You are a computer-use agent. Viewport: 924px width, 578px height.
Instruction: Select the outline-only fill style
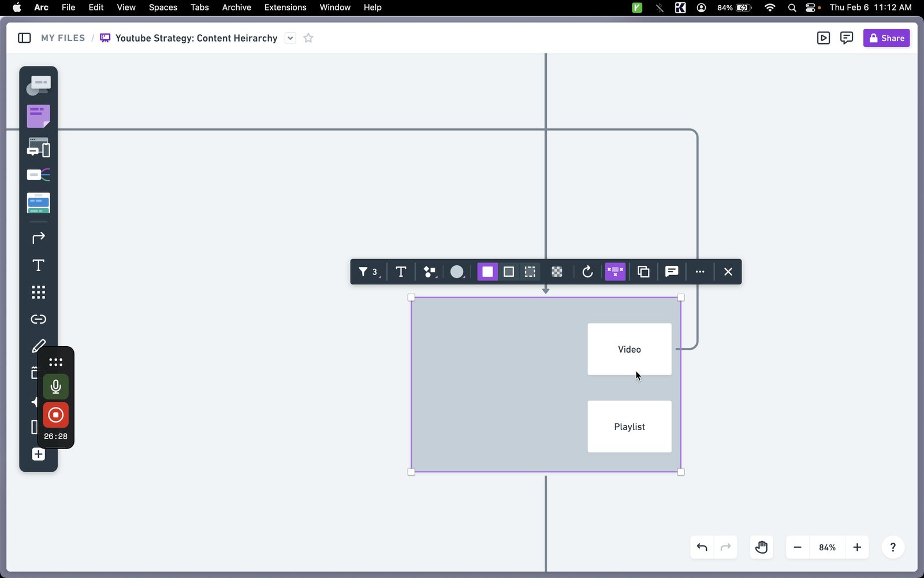(509, 272)
